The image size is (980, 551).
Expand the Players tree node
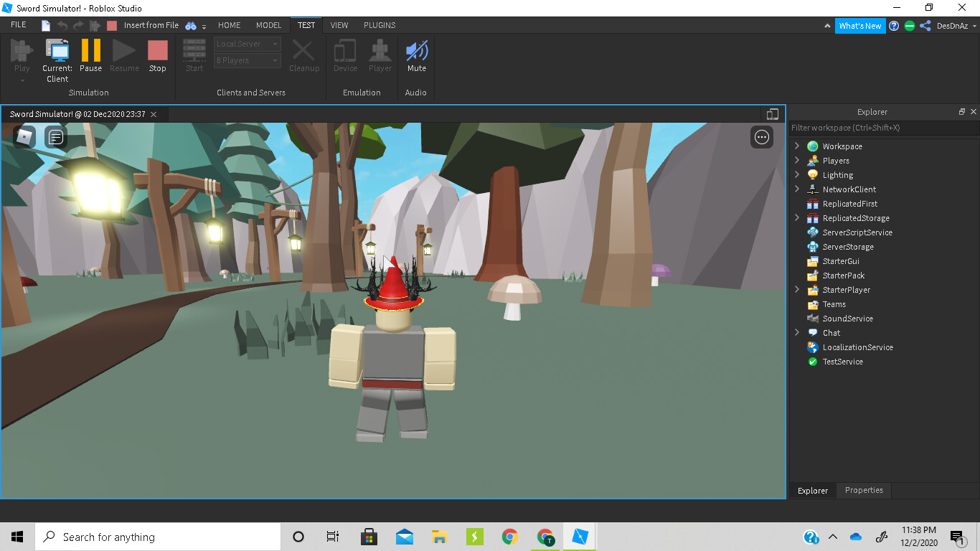tap(796, 160)
